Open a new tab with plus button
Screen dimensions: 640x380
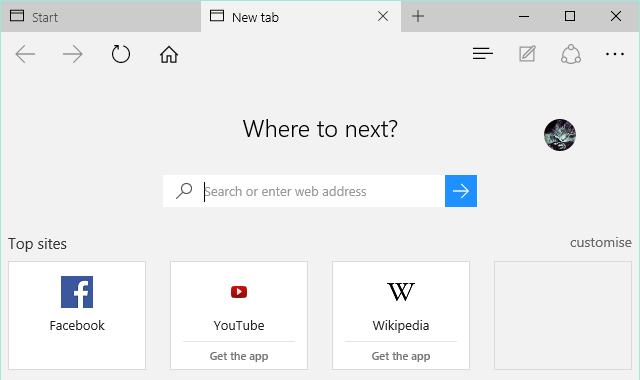[418, 16]
